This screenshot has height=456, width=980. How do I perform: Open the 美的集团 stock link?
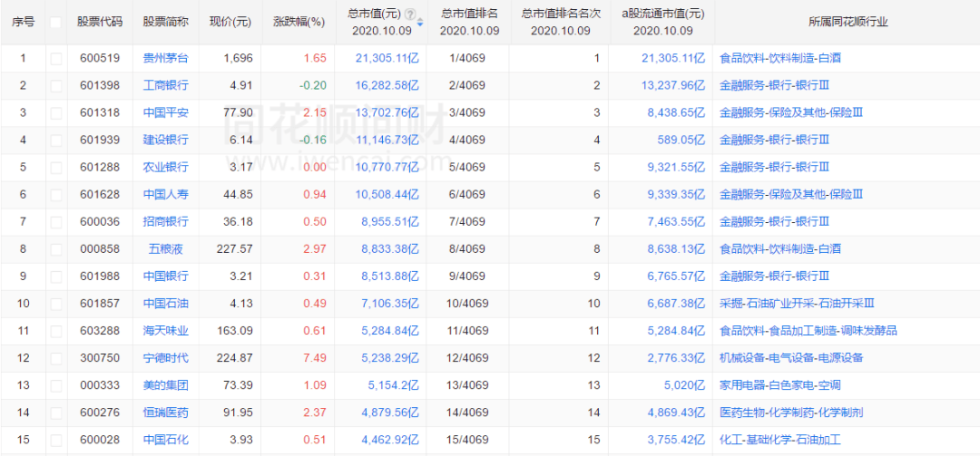[x=166, y=384]
